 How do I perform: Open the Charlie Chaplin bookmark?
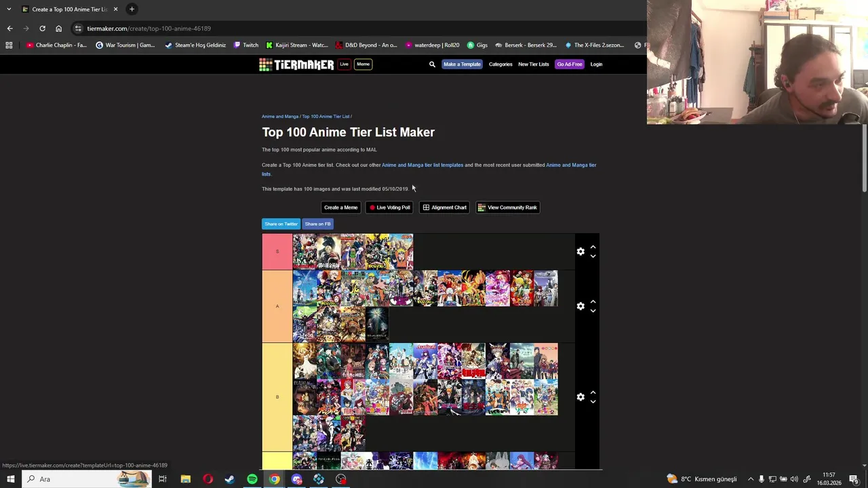[56, 45]
